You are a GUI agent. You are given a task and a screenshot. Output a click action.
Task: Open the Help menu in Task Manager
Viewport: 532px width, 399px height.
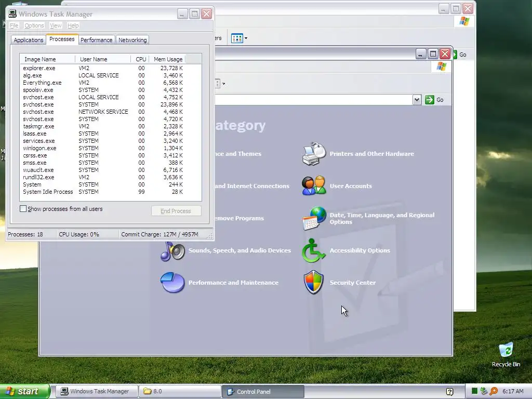click(73, 25)
